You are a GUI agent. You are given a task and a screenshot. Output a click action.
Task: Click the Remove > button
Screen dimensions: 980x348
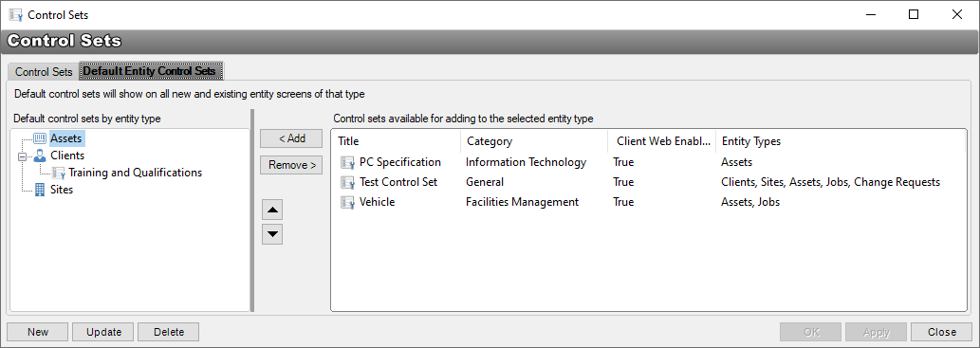tap(292, 165)
